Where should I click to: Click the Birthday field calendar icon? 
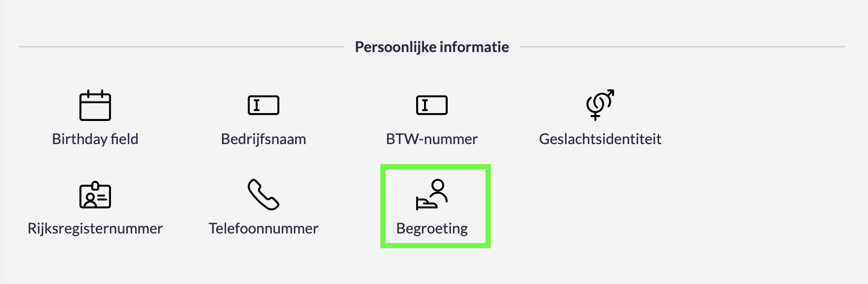pos(95,105)
